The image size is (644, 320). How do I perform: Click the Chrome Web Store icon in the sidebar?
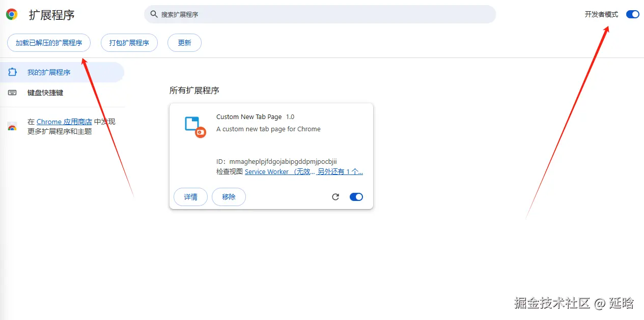(12, 127)
